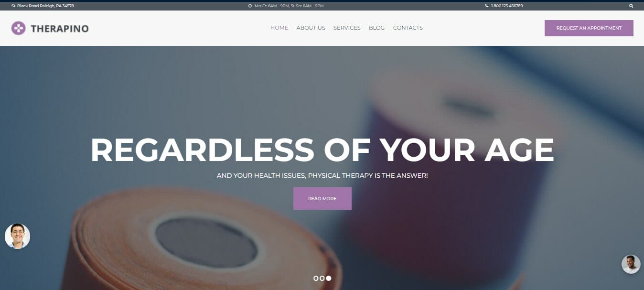The width and height of the screenshot is (644, 290).
Task: Click the THERAPINO brand name text
Action: pyautogui.click(x=60, y=29)
